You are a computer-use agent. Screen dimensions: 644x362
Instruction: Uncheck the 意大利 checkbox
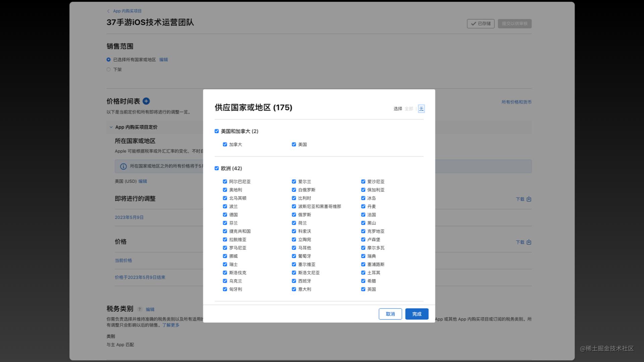pos(294,289)
